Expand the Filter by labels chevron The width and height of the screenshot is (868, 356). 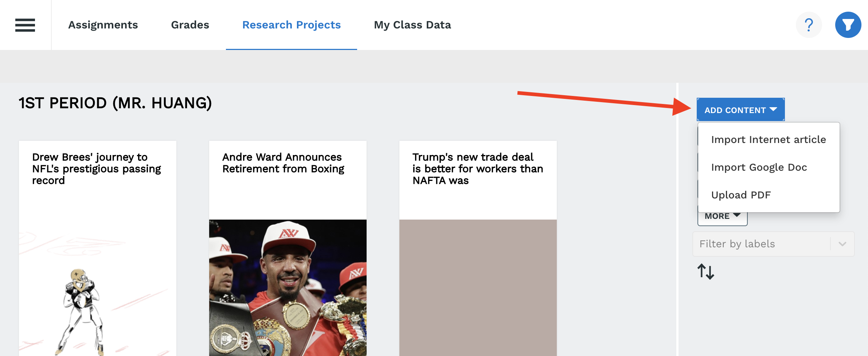pos(842,244)
